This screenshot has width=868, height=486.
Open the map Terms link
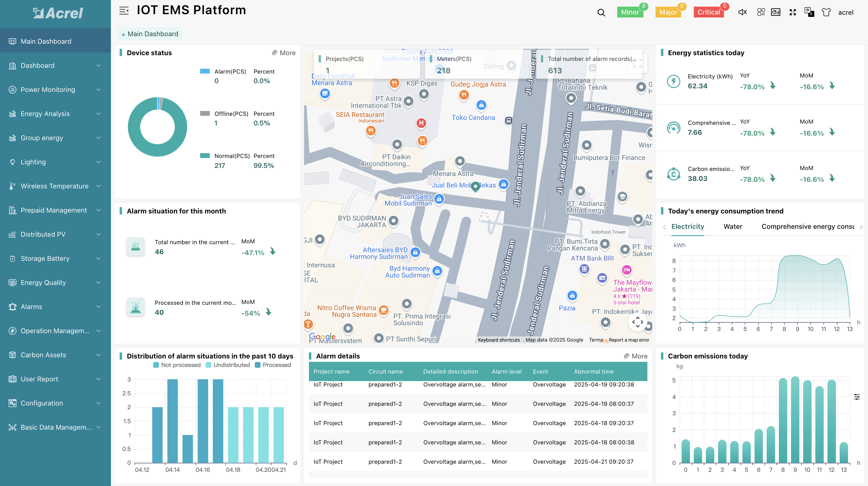click(x=596, y=340)
